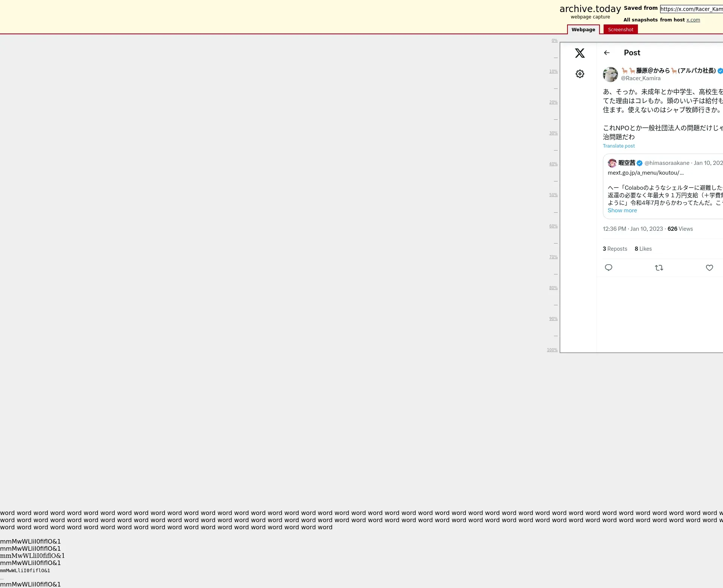Click the reply speech bubble icon
The height and width of the screenshot is (588, 723).
click(609, 268)
